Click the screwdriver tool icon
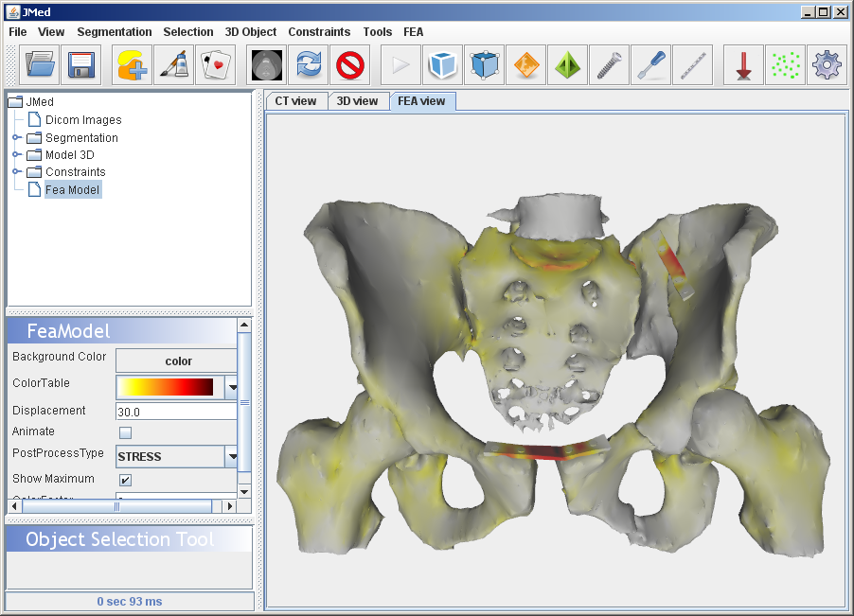Image resolution: width=854 pixels, height=616 pixels. (x=650, y=65)
